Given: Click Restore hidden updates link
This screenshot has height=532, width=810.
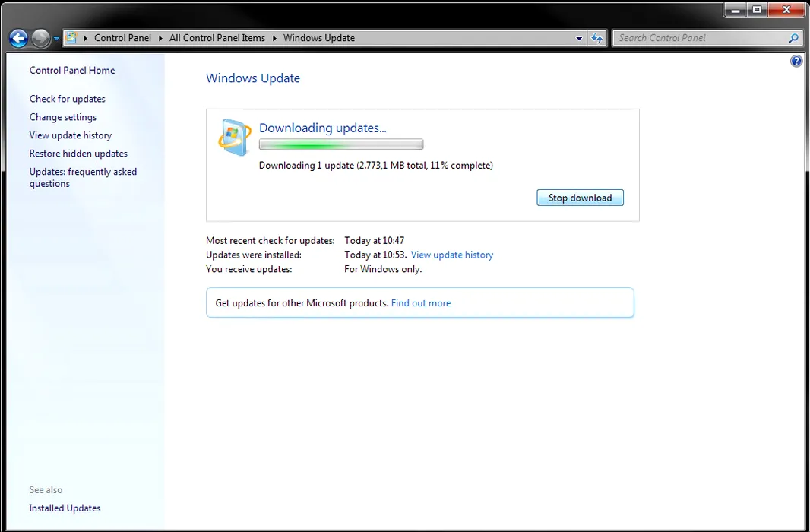Looking at the screenshot, I should [78, 154].
